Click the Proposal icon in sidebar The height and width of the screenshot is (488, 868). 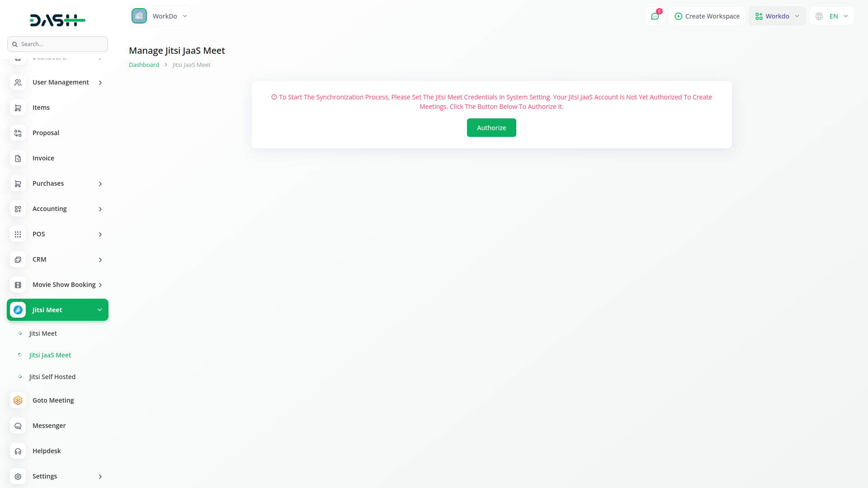click(x=18, y=133)
